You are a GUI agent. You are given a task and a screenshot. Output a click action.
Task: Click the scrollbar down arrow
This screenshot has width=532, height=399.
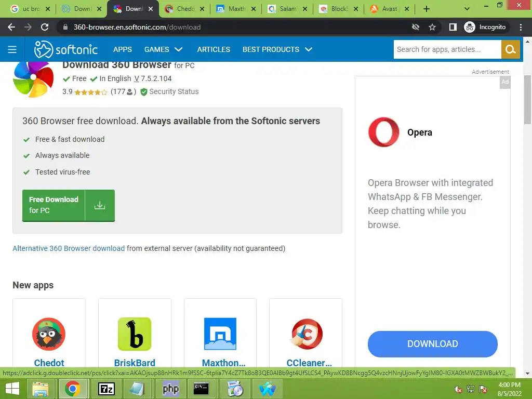[x=527, y=374]
